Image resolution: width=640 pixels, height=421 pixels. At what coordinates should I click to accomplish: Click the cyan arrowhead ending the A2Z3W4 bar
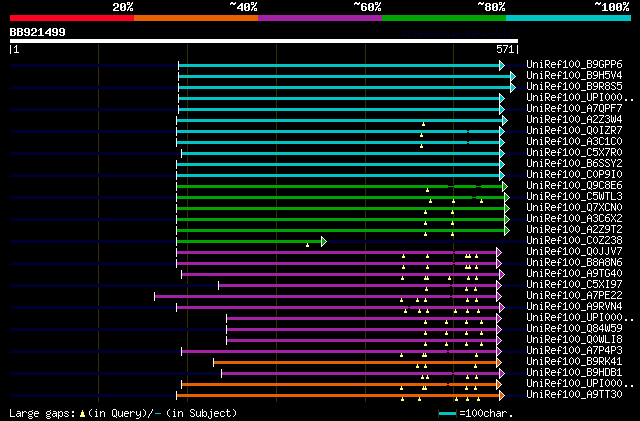[x=505, y=120]
